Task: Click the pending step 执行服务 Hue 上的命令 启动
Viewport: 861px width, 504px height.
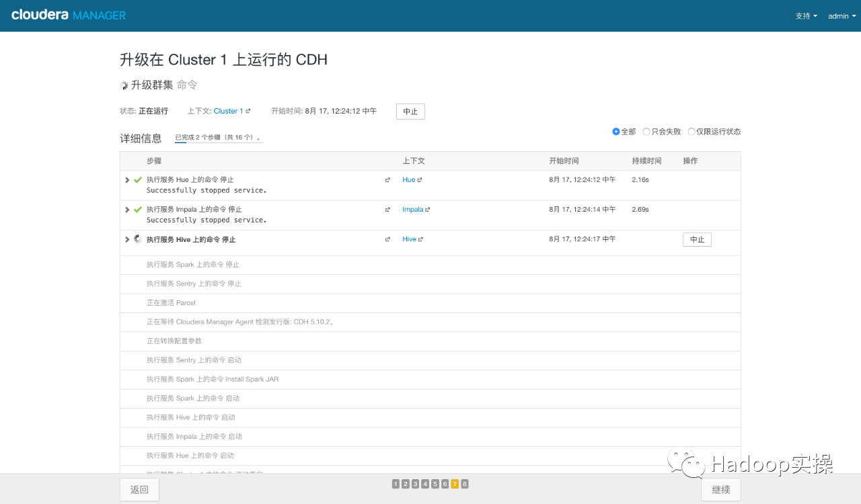Action: pyautogui.click(x=190, y=456)
